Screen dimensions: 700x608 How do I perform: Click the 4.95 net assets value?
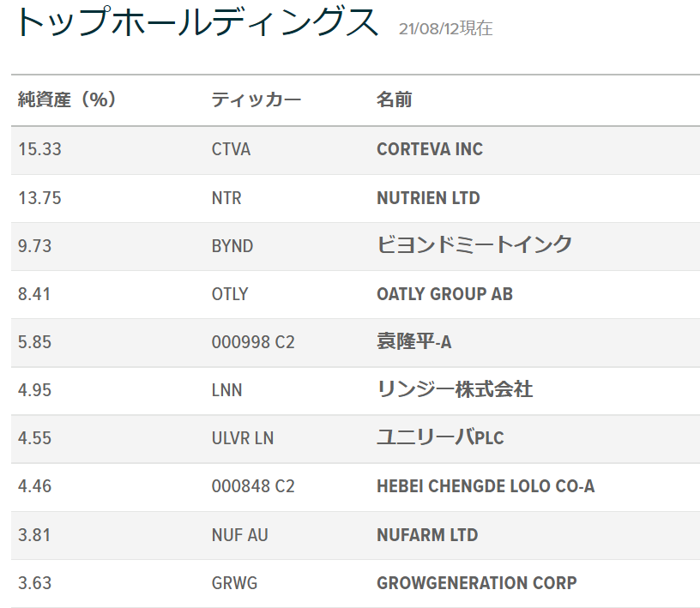pos(34,390)
